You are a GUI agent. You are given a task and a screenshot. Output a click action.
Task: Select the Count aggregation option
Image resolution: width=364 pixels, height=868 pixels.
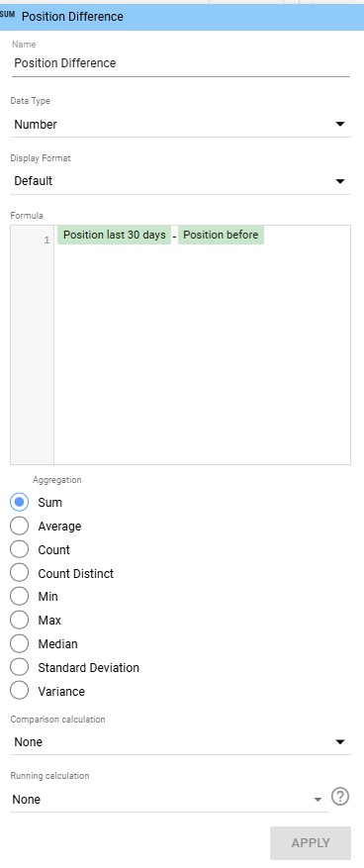point(20,550)
